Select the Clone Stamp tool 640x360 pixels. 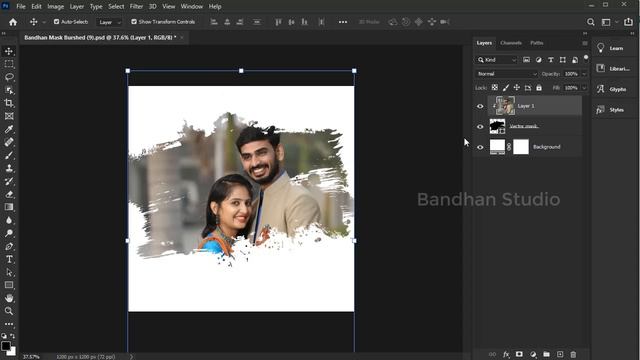(9, 168)
